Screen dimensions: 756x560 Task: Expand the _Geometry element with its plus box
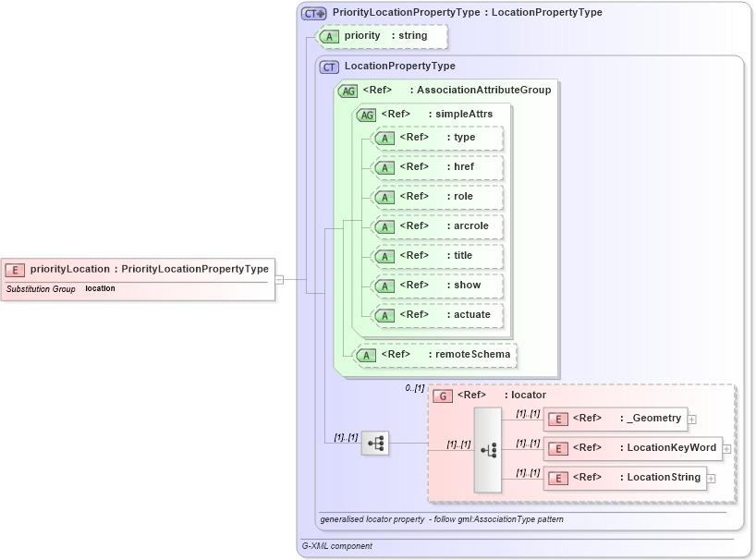click(x=691, y=419)
